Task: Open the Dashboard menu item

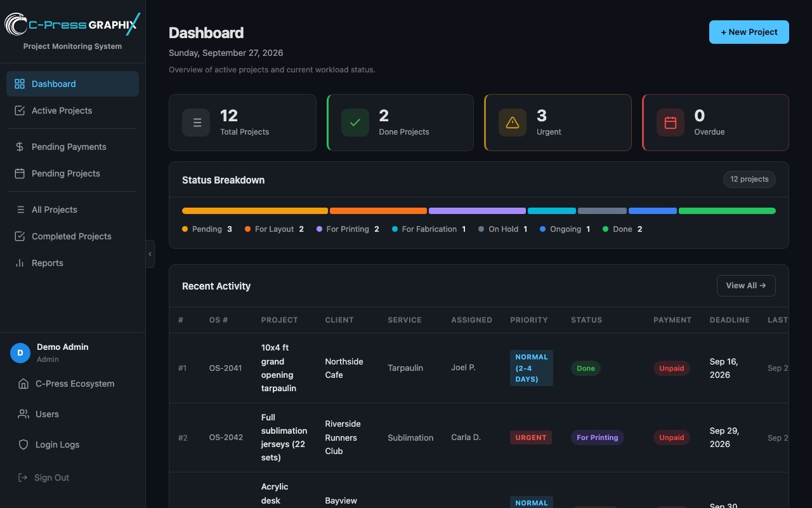Action: (x=72, y=84)
